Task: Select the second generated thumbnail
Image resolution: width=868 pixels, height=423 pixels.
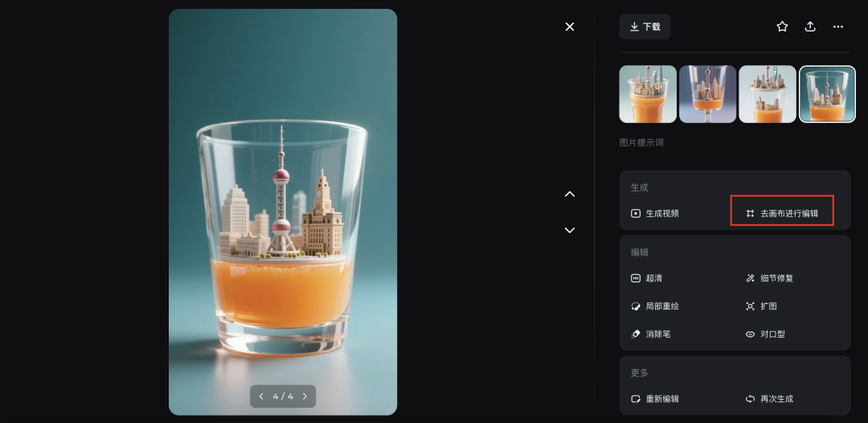Action: point(707,94)
